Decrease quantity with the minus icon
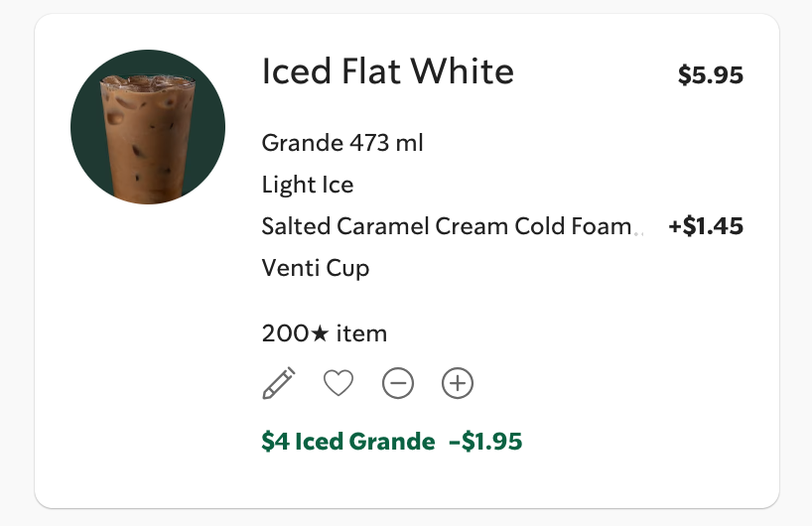The height and width of the screenshot is (526, 812). coord(398,383)
